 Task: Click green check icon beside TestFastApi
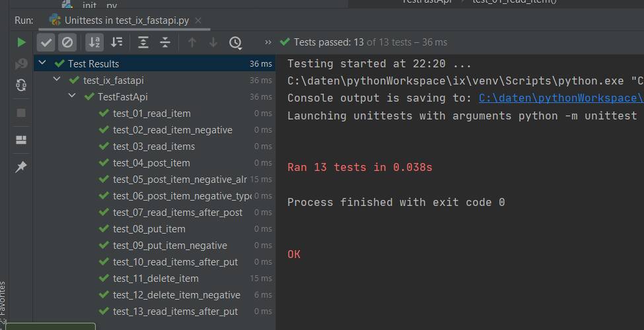[x=89, y=96]
